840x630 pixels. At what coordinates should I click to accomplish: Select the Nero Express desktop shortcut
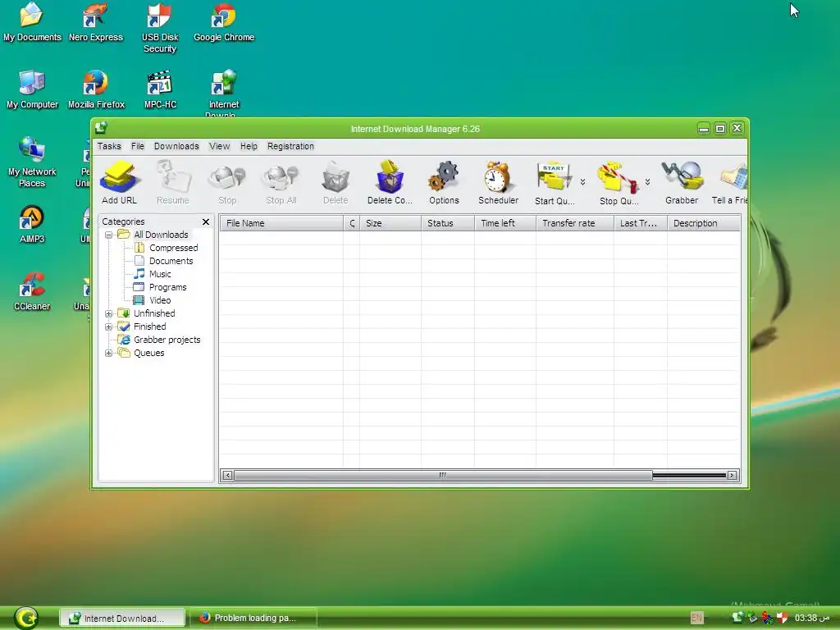click(96, 22)
